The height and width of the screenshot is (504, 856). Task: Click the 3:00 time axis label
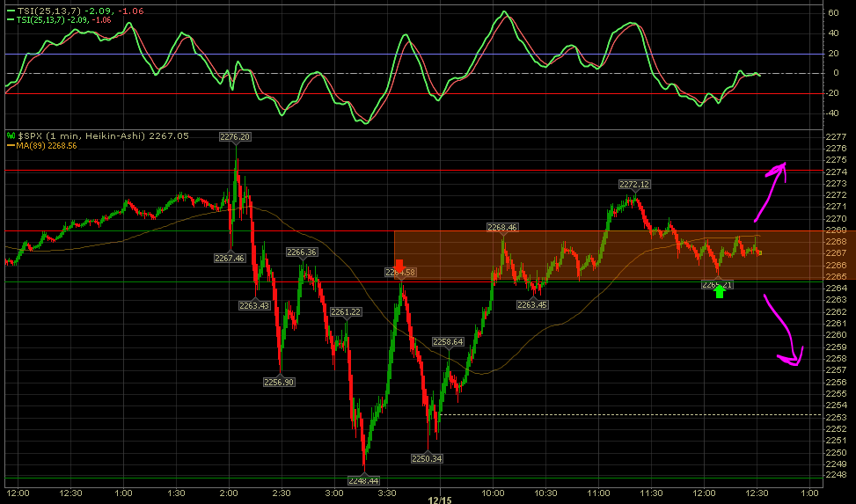(334, 493)
